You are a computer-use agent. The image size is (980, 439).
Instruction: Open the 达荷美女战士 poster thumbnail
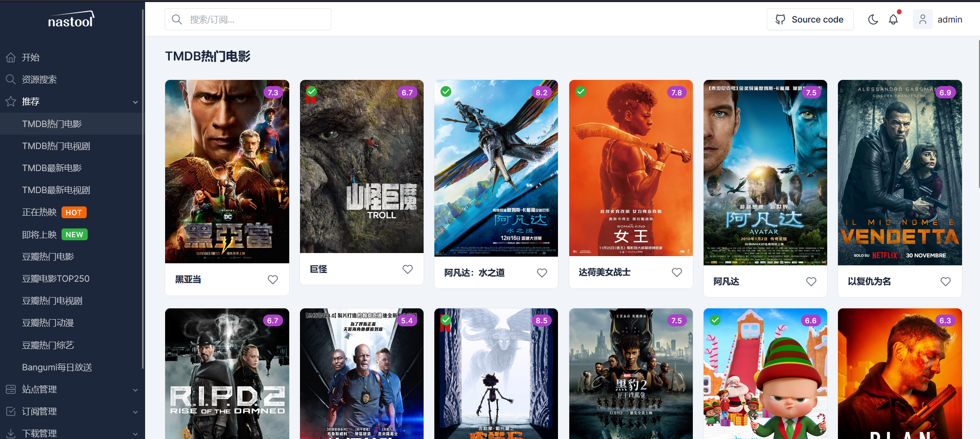[x=631, y=168]
